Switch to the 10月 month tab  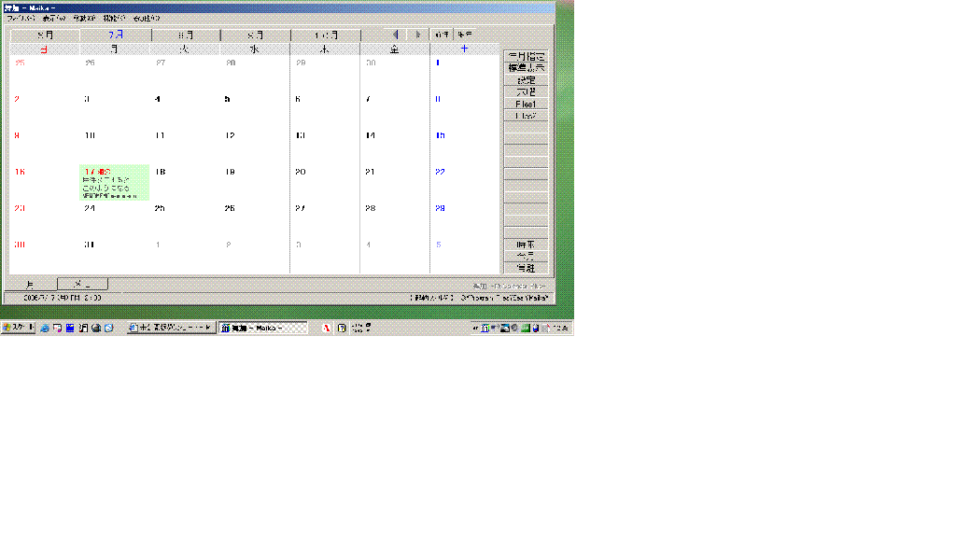[325, 35]
